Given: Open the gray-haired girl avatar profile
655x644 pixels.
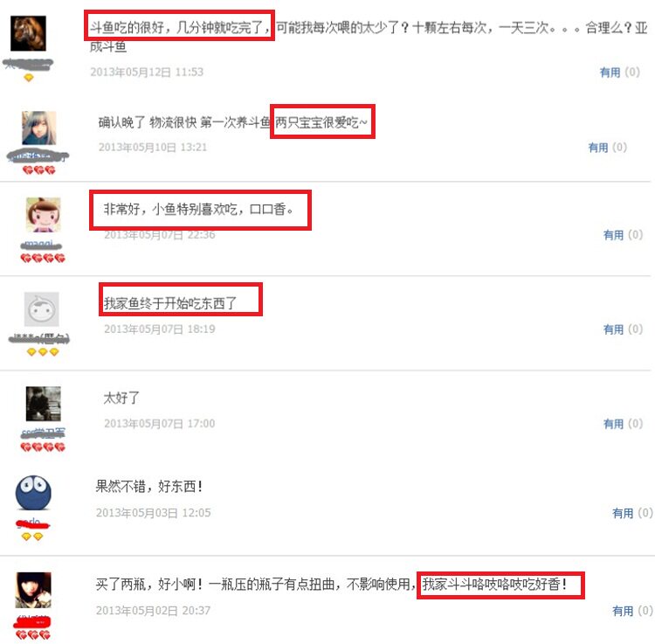Looking at the screenshot, I should 38,128.
